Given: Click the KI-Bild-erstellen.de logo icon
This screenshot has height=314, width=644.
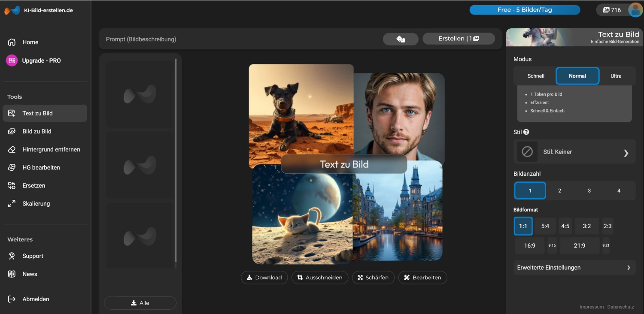Looking at the screenshot, I should tap(12, 10).
